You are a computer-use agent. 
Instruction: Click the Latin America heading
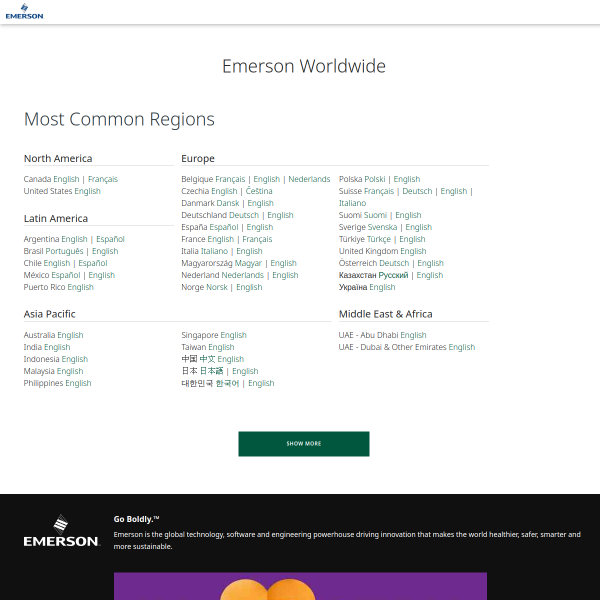(56, 218)
